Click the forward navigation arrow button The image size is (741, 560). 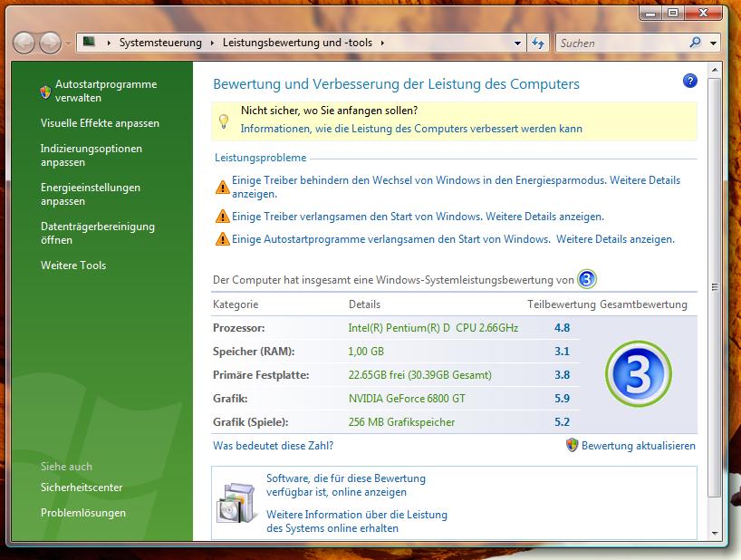(50, 43)
